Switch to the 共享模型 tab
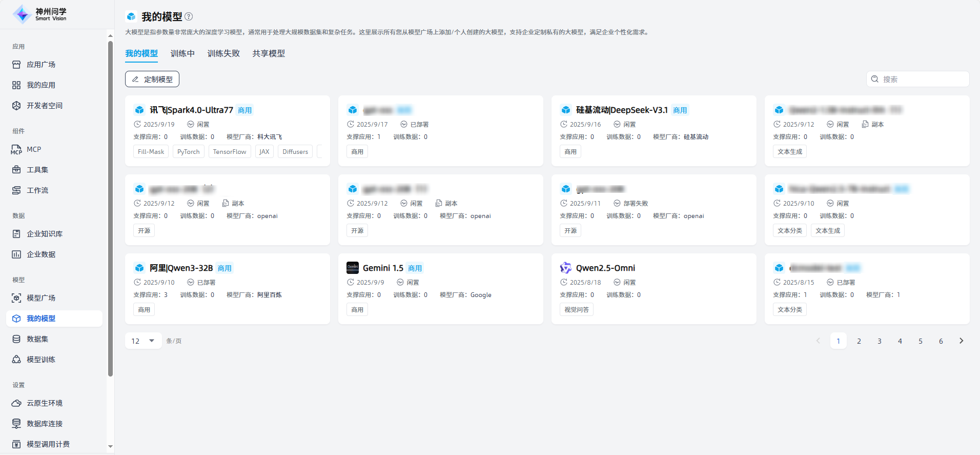 click(269, 53)
